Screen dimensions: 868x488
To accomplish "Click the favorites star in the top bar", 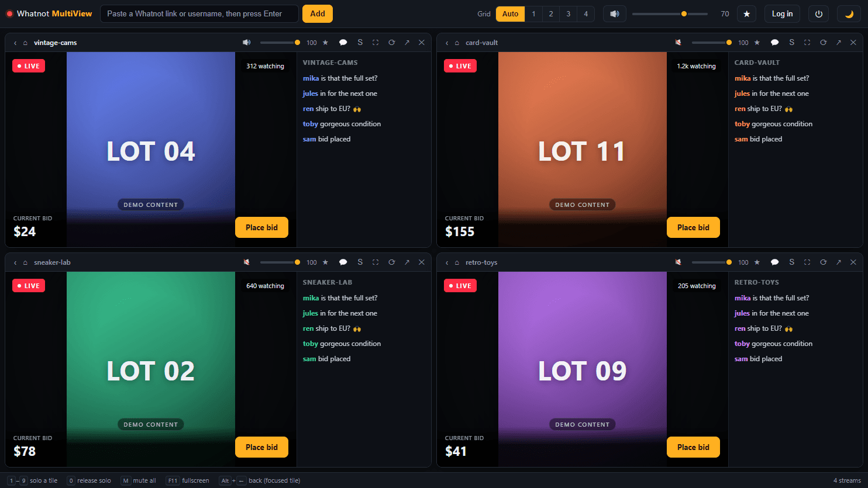I will point(746,14).
